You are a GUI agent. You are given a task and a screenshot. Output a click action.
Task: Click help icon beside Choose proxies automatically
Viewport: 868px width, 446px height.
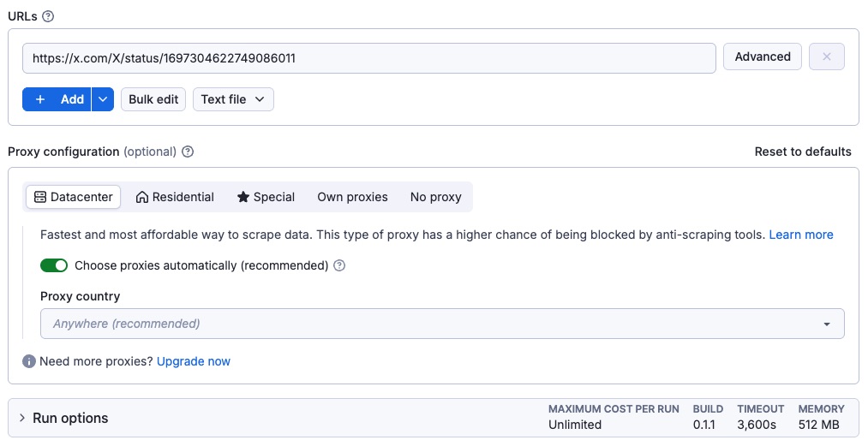click(x=339, y=265)
